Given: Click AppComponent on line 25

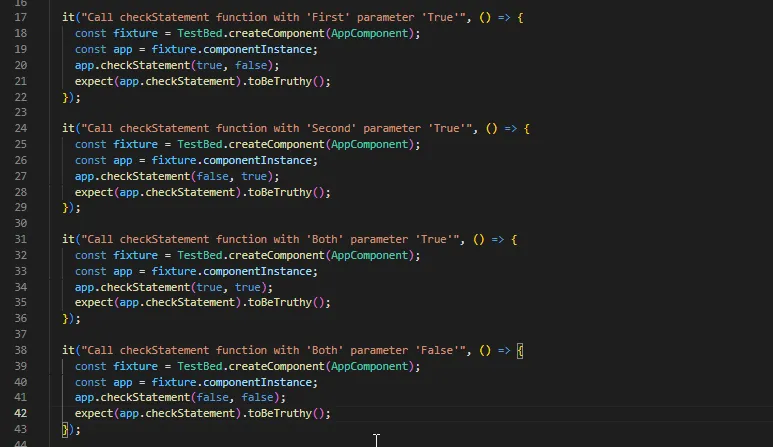Looking at the screenshot, I should pyautogui.click(x=370, y=144).
